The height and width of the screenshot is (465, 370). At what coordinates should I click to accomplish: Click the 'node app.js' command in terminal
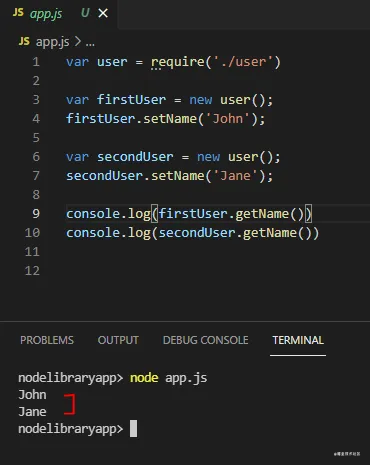coord(168,378)
